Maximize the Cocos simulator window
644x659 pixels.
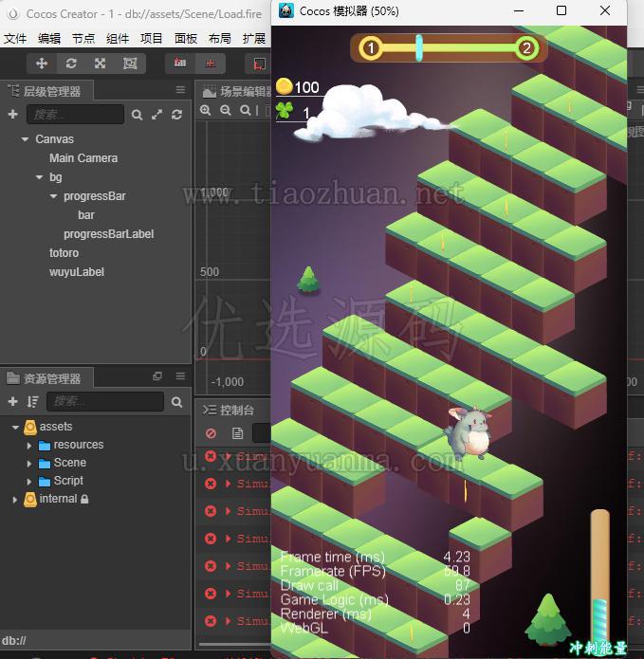tap(561, 10)
